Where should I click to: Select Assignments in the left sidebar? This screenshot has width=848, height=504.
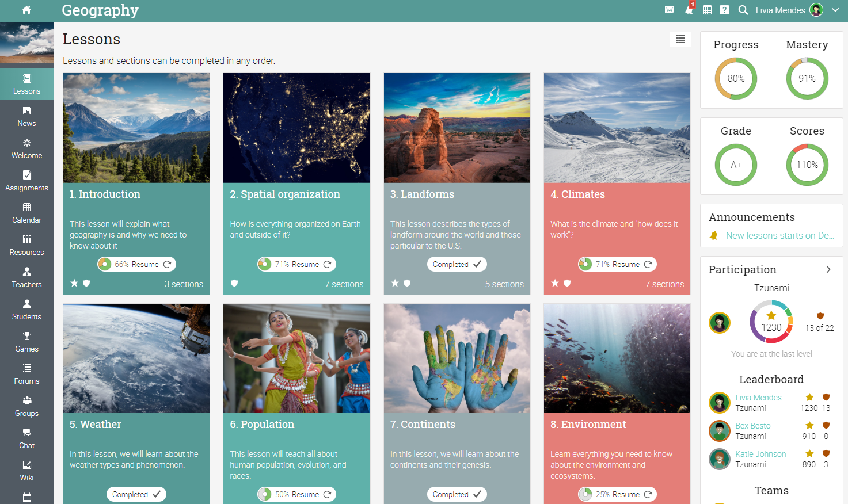tap(26, 181)
